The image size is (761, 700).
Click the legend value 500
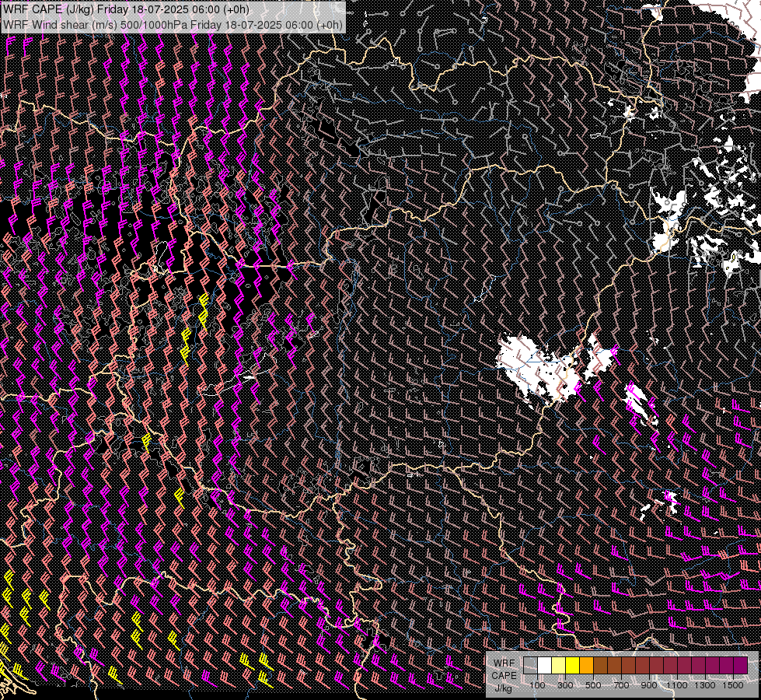click(593, 685)
